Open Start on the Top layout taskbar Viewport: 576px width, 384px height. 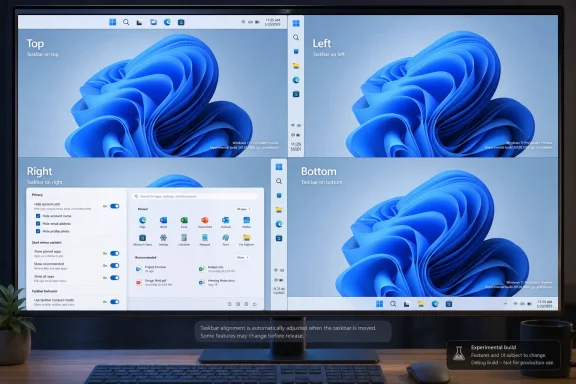coord(113,22)
